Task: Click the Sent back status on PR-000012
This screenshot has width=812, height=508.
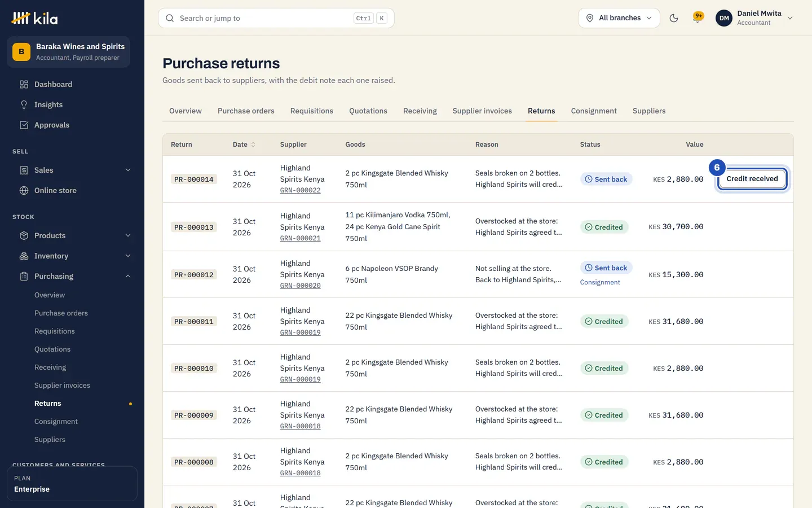Action: (606, 268)
